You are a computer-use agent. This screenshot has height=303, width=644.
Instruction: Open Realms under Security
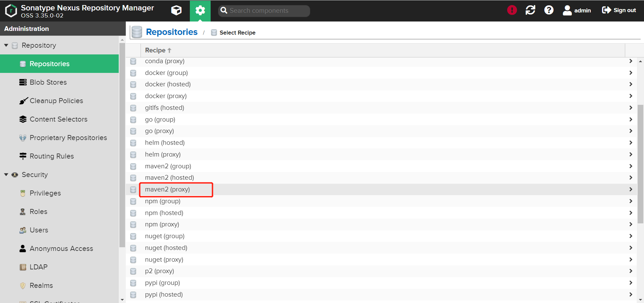click(59, 285)
